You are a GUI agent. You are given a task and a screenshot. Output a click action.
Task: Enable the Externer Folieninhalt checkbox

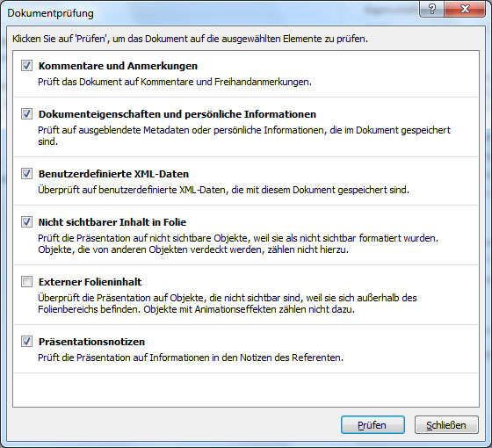(x=26, y=281)
